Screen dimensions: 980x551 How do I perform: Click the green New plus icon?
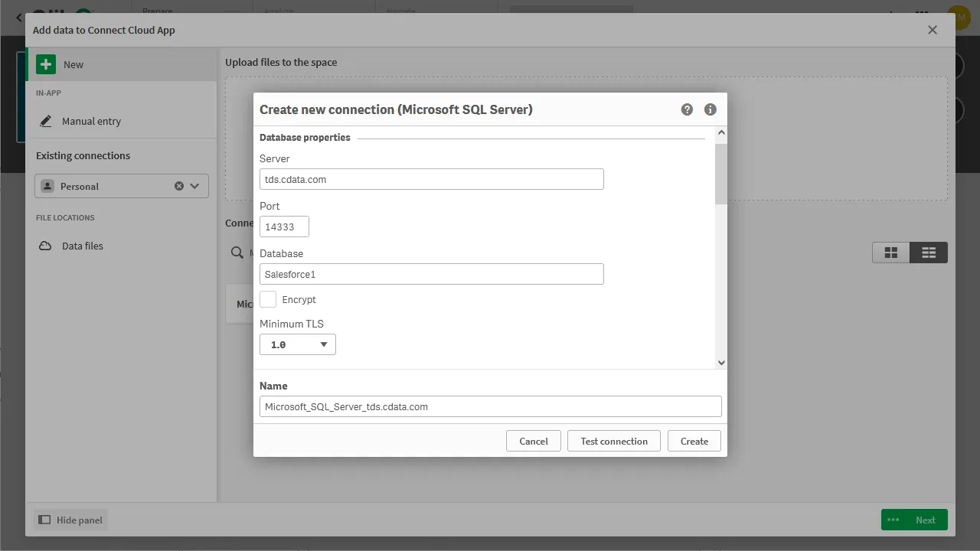(46, 64)
